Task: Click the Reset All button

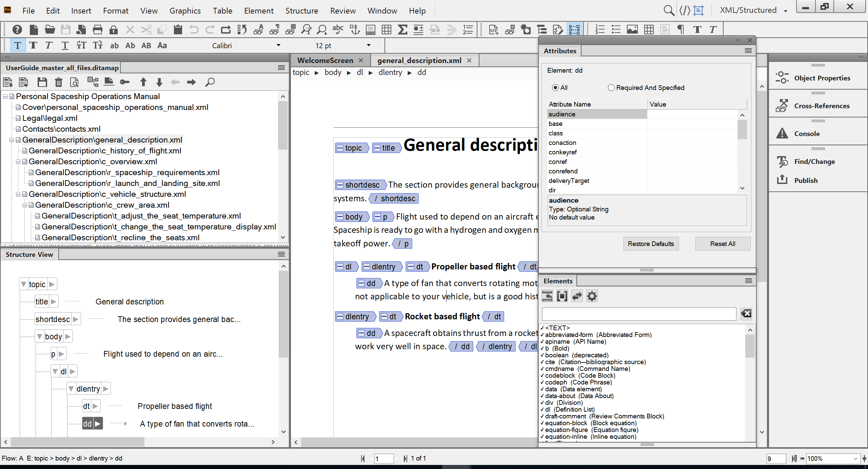Action: pos(723,243)
